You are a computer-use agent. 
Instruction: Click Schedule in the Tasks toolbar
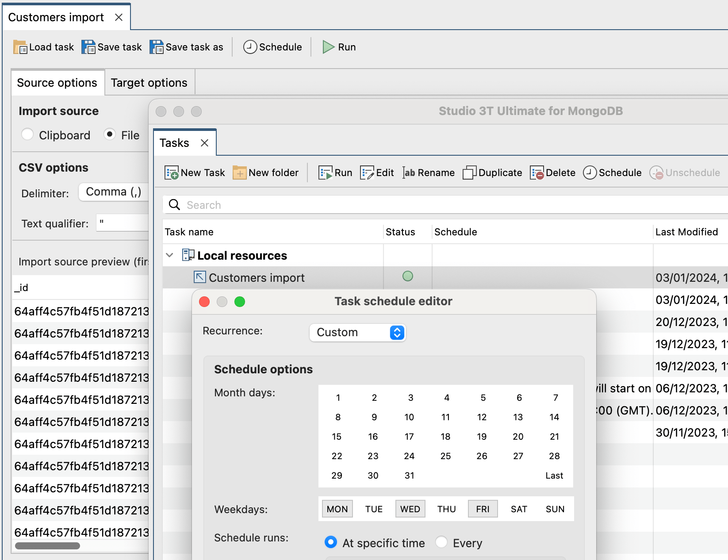click(x=612, y=173)
